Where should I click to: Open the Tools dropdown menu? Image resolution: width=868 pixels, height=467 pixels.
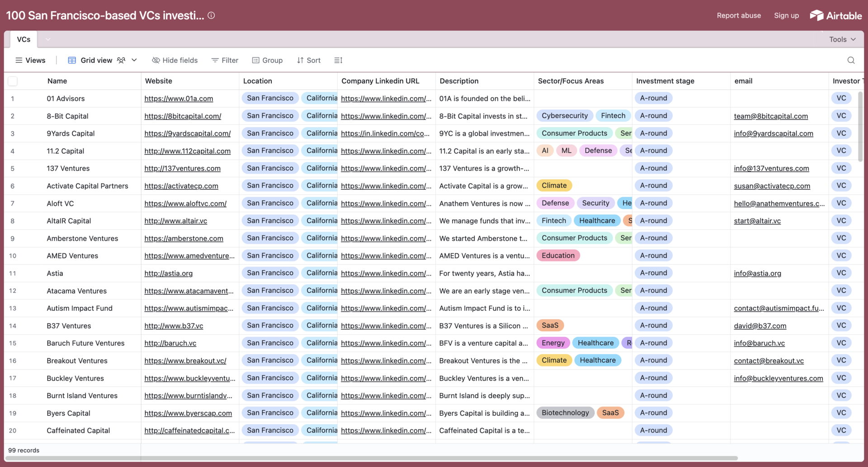842,39
